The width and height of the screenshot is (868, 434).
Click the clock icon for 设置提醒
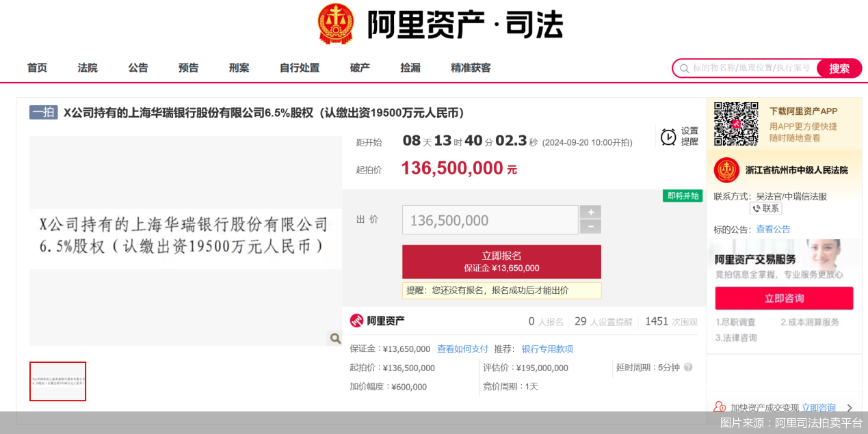tap(668, 137)
